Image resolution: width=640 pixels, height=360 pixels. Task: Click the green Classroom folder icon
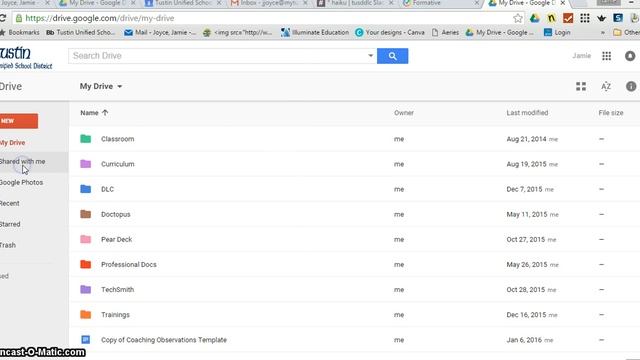click(x=86, y=139)
